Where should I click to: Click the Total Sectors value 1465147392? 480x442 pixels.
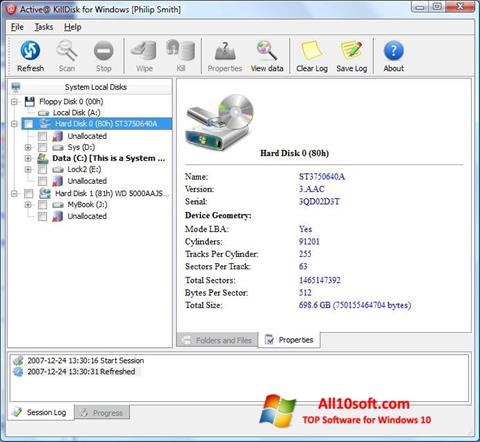pyautogui.click(x=320, y=280)
